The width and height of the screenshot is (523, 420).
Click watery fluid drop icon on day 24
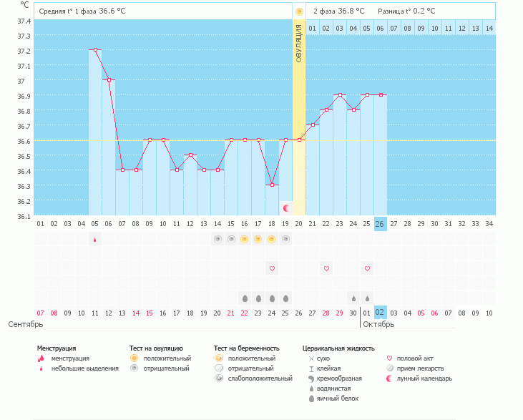coord(353,298)
